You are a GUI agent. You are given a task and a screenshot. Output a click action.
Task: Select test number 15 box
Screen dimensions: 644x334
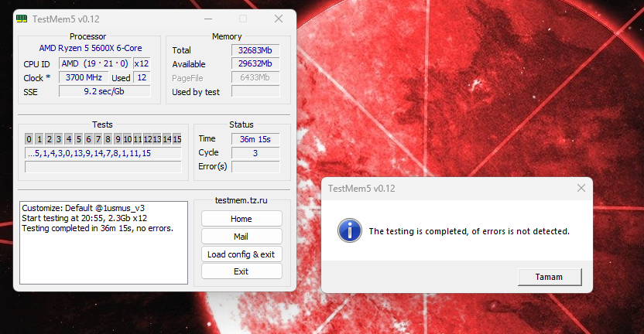176,139
